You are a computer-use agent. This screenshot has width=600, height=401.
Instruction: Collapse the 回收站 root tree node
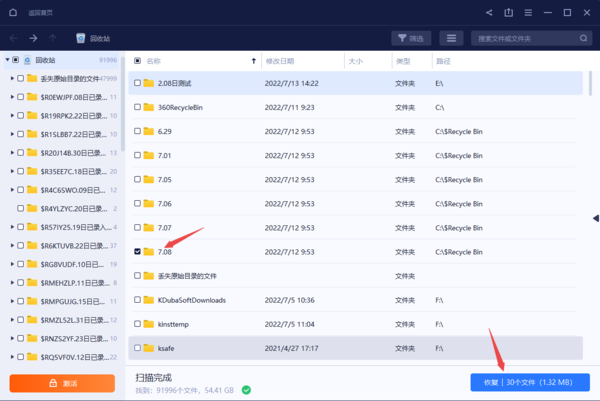point(6,60)
